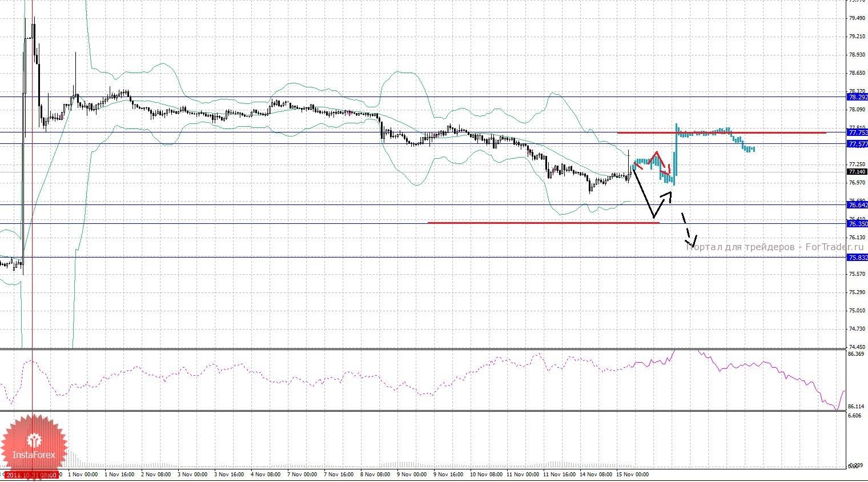Viewport: 868px width, 482px height.
Task: Select the 76.350 price level label
Action: pos(857,224)
